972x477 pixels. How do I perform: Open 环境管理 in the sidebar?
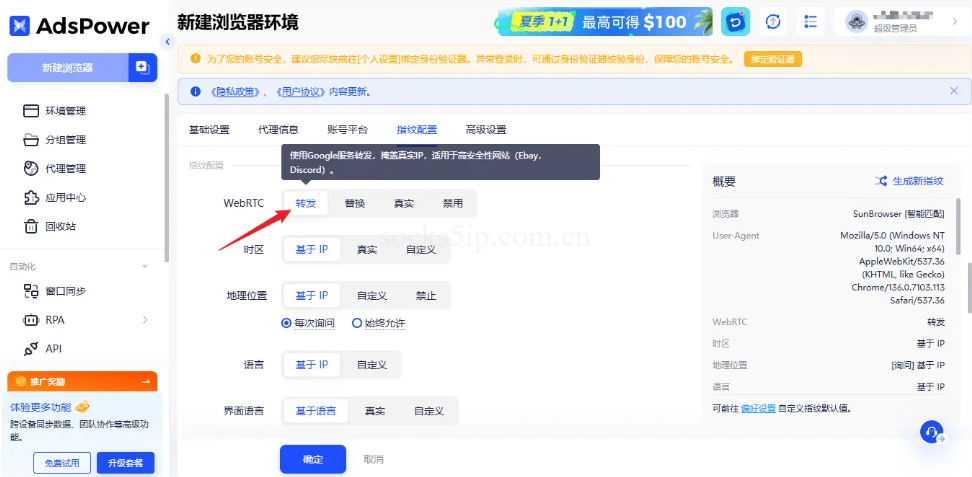(66, 111)
